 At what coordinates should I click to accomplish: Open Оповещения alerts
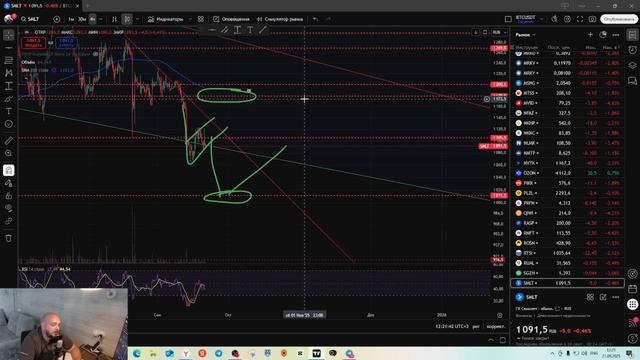[231, 19]
